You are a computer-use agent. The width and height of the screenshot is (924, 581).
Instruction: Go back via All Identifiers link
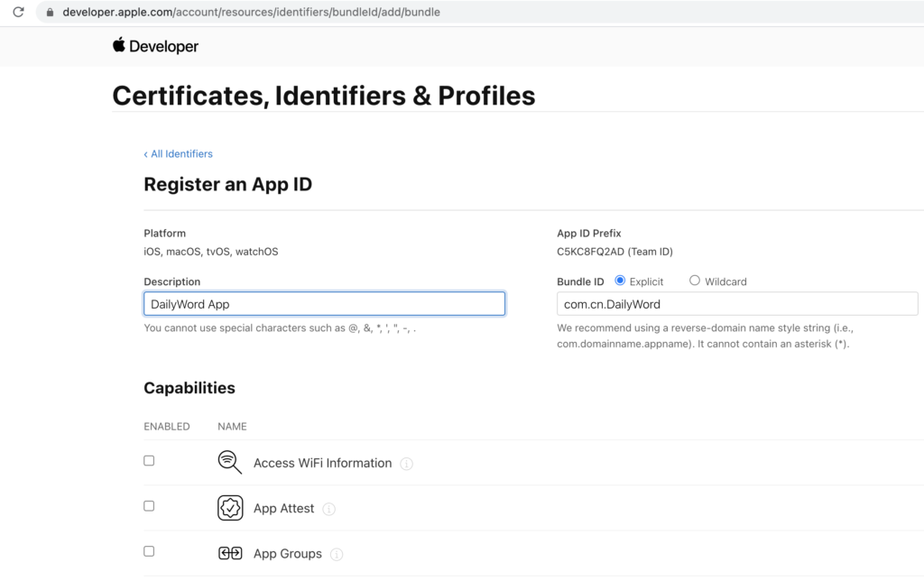coord(178,153)
